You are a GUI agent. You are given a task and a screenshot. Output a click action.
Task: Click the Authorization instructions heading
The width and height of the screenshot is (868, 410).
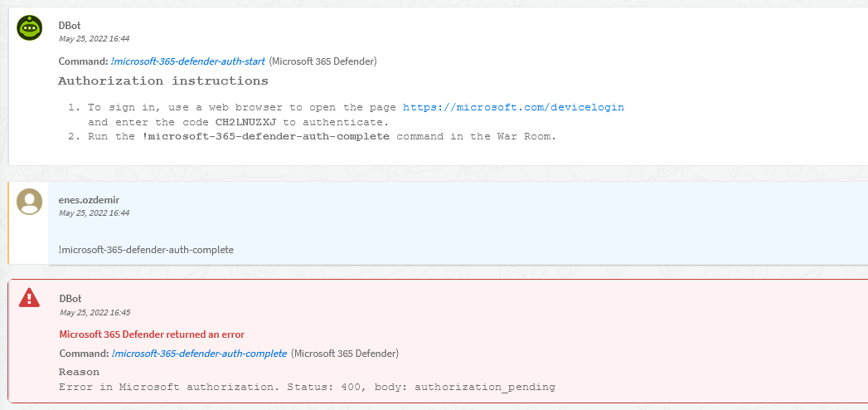pyautogui.click(x=163, y=81)
